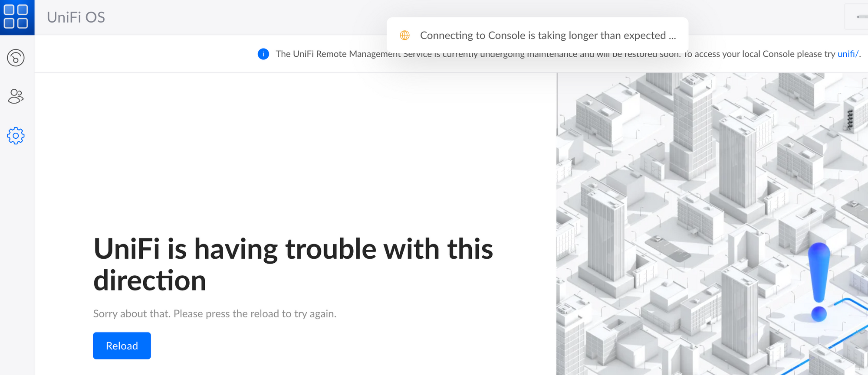Viewport: 868px width, 375px height.
Task: Go to the Users admin page
Action: click(16, 96)
